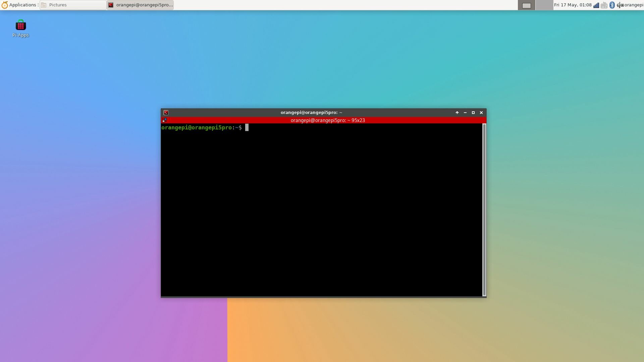Open the calendar from the date and time
Image resolution: width=644 pixels, height=362 pixels.
click(573, 5)
